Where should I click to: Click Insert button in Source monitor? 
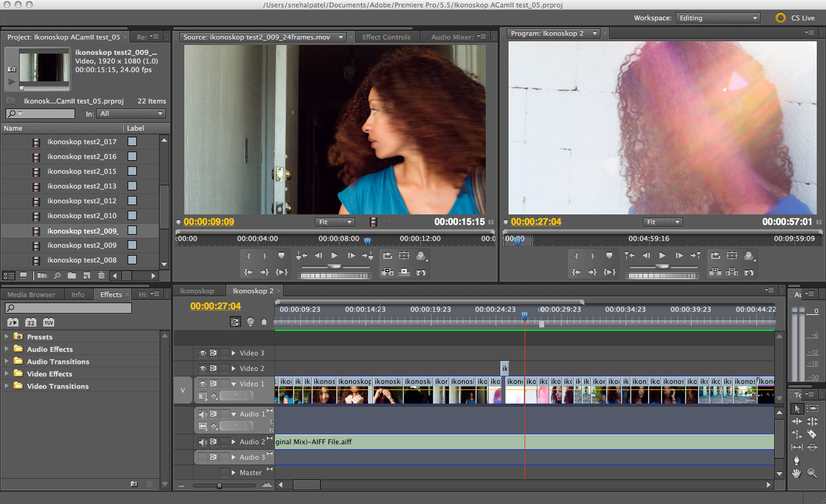tap(387, 272)
